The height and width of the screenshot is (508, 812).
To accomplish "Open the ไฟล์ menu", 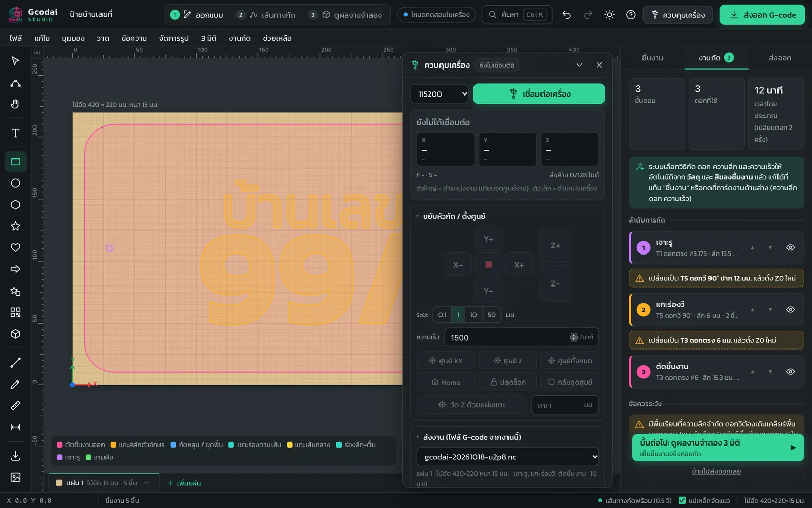I will click(15, 38).
